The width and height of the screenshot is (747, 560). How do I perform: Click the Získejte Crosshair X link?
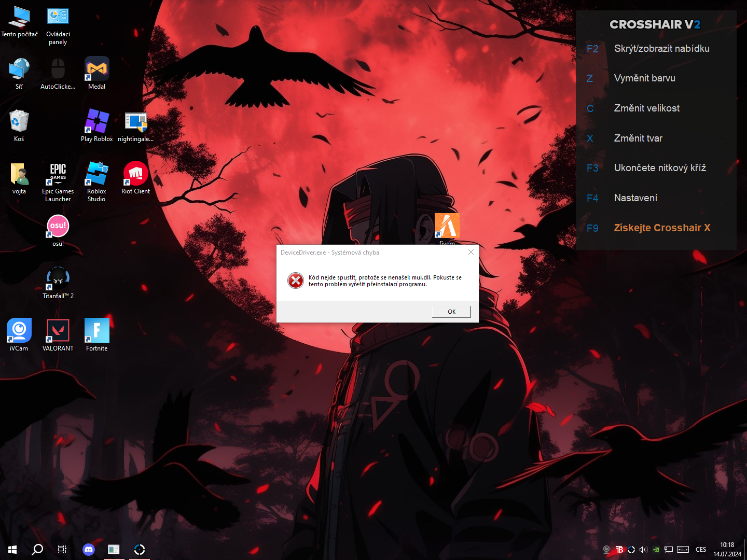662,228
